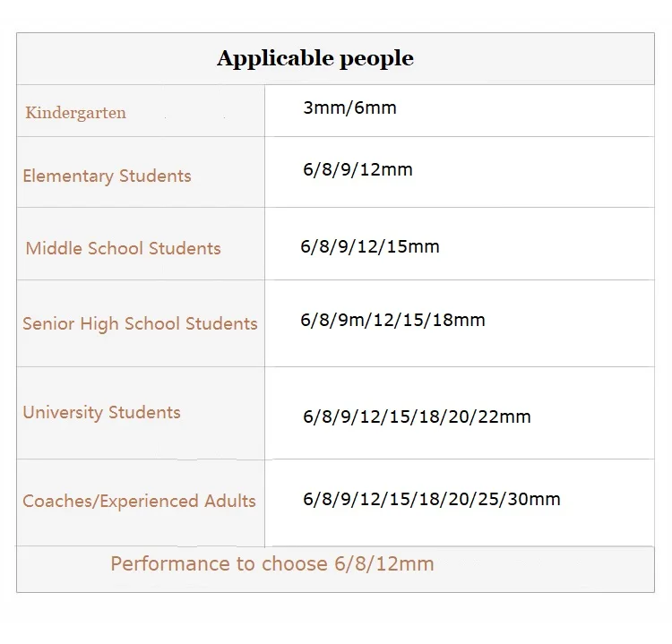Select the University Students label

click(x=101, y=413)
